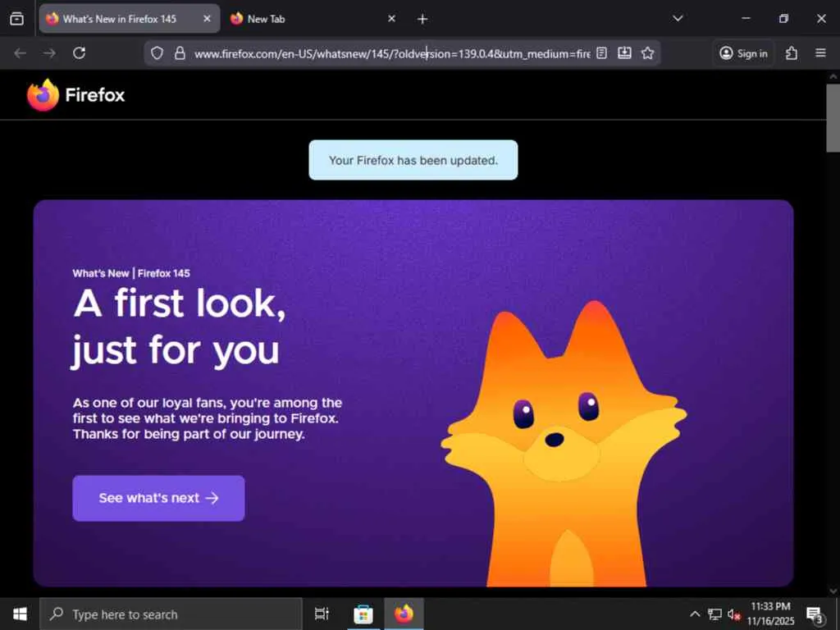Toggle the reader view icon
The width and height of the screenshot is (840, 630).
601,53
